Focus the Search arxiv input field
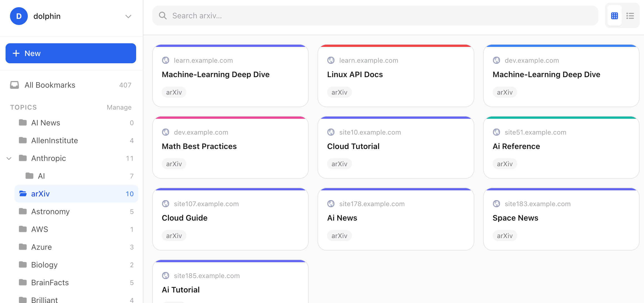This screenshot has width=644, height=303. pos(375,16)
